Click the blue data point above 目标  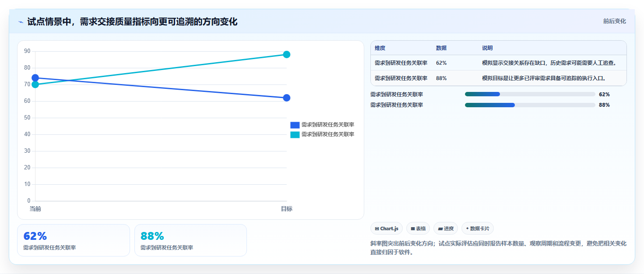point(286,98)
